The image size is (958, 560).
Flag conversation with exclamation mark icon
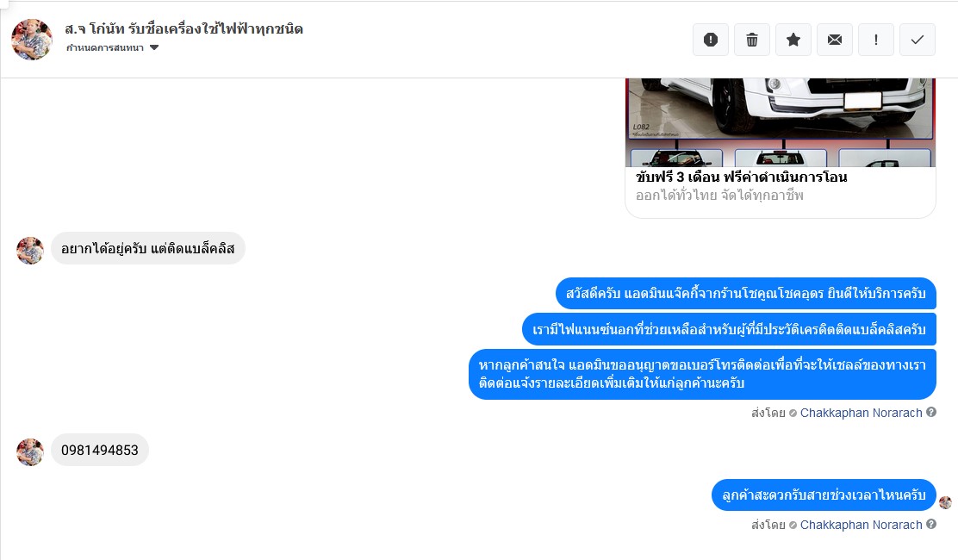tap(876, 40)
